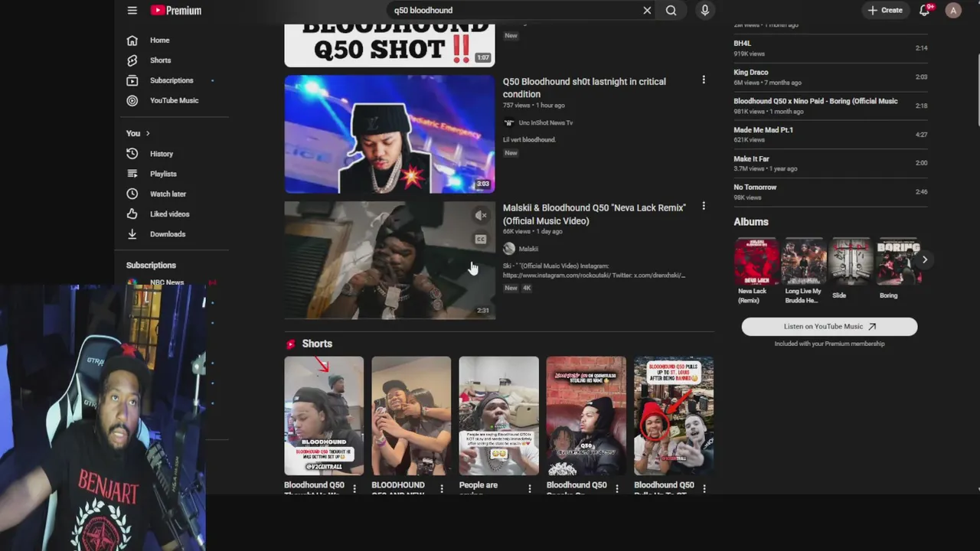This screenshot has height=551, width=980.
Task: Play Made Me Mad Pt.1 song
Action: (830, 134)
